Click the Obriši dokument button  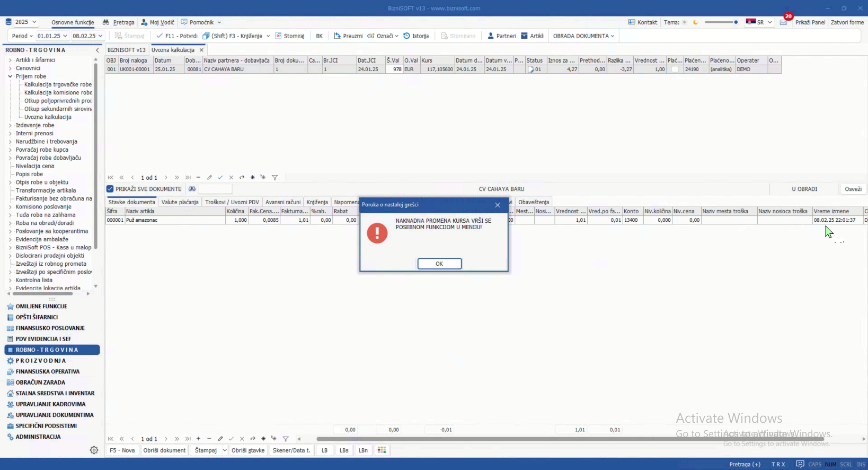pyautogui.click(x=164, y=450)
